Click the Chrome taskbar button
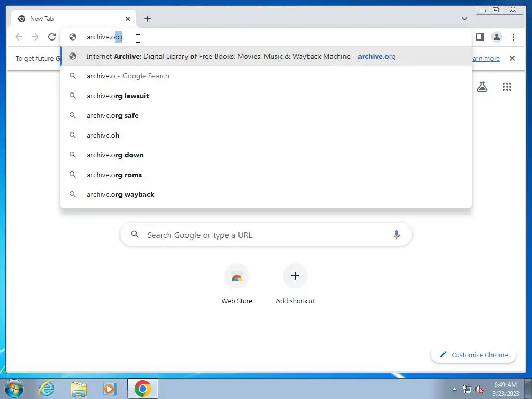532x399 pixels. (x=142, y=389)
